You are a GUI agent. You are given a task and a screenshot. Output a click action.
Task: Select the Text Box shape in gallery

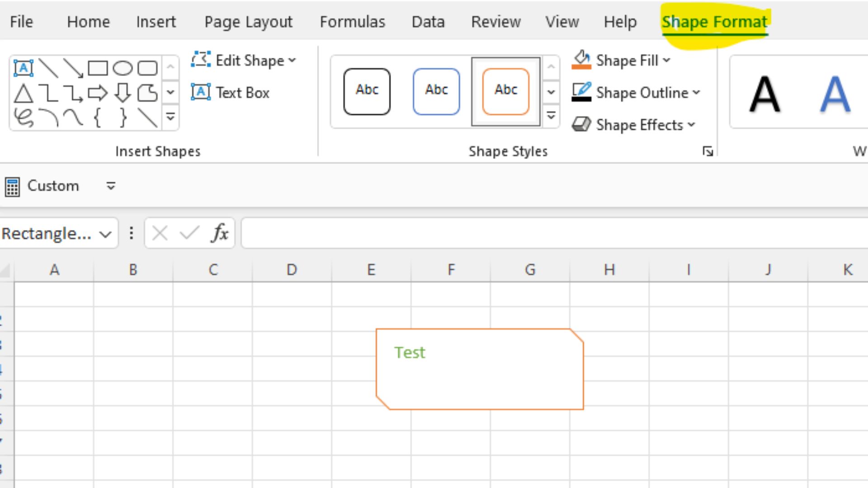[x=23, y=68]
